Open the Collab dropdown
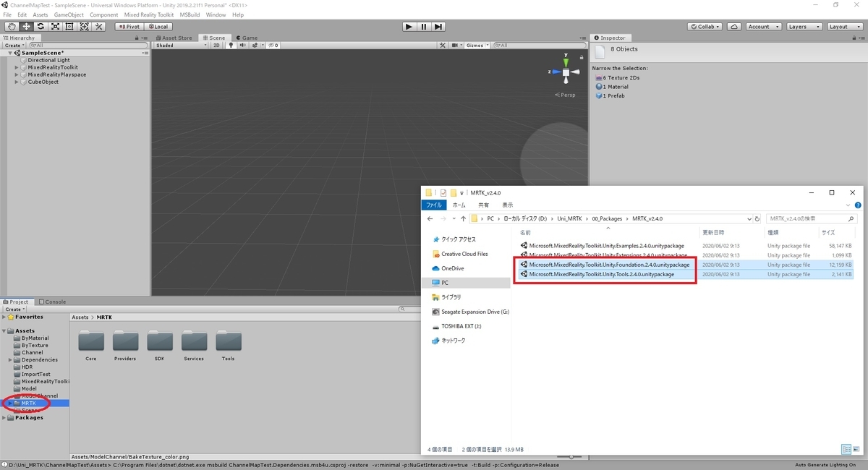The width and height of the screenshot is (868, 470). (x=705, y=27)
